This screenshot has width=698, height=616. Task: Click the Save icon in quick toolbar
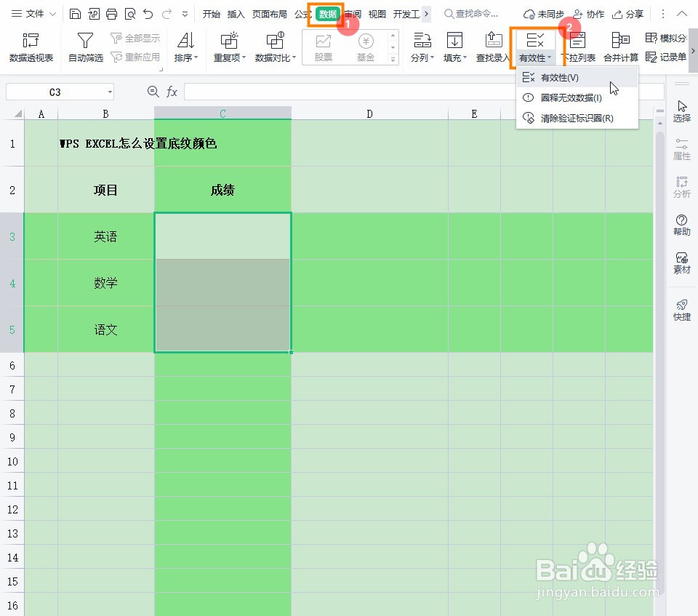75,15
